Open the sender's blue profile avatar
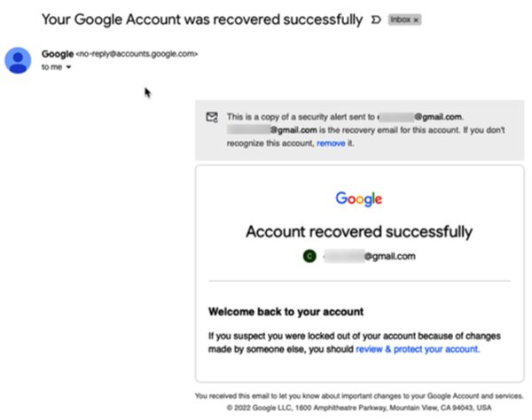This screenshot has height=420, width=532. [18, 60]
